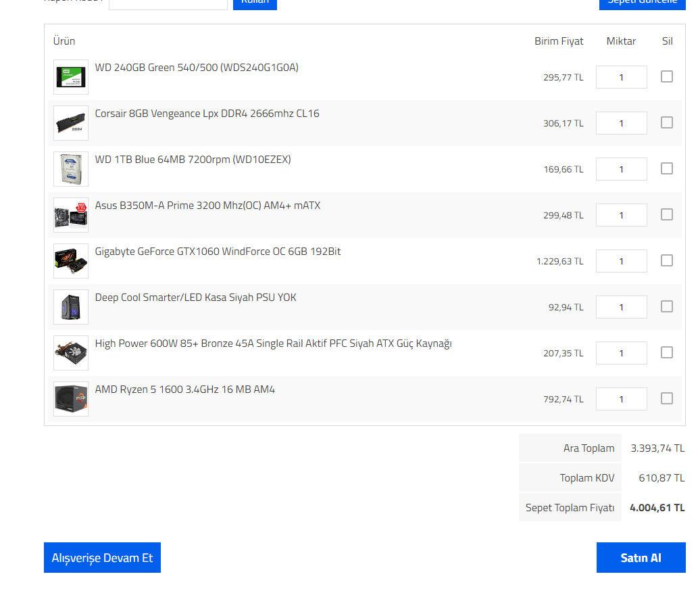Open WD 1TB Blue 64MB 7200rpm link

tap(193, 160)
